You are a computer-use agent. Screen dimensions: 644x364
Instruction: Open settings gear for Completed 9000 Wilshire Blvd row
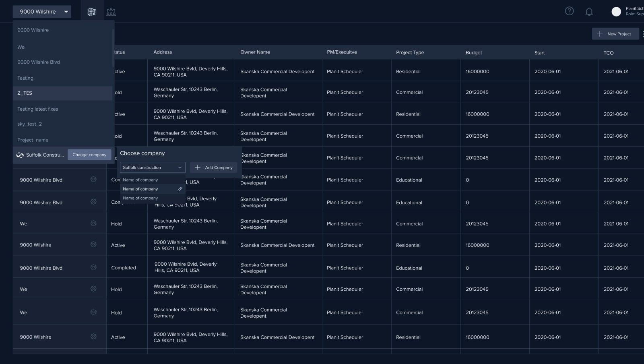[x=93, y=267]
